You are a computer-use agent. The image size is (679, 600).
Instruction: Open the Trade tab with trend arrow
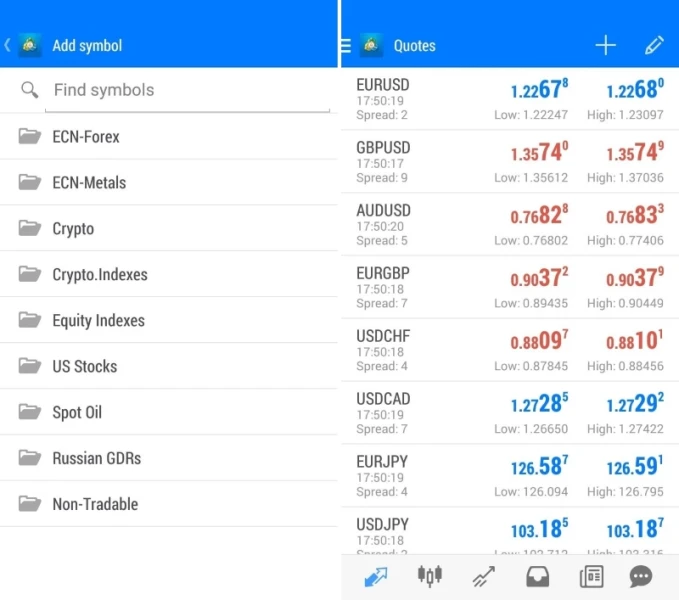click(x=483, y=577)
